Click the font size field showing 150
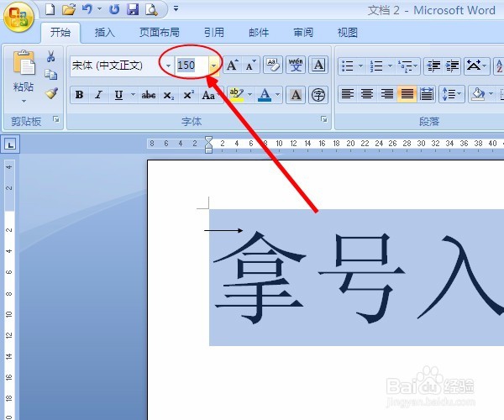Viewport: 504px width, 420px height. (x=192, y=66)
